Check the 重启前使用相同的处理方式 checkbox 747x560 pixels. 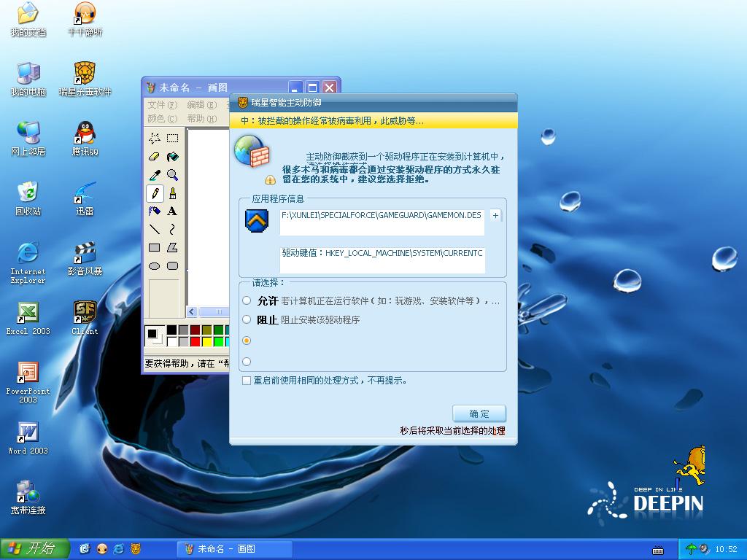(x=247, y=381)
